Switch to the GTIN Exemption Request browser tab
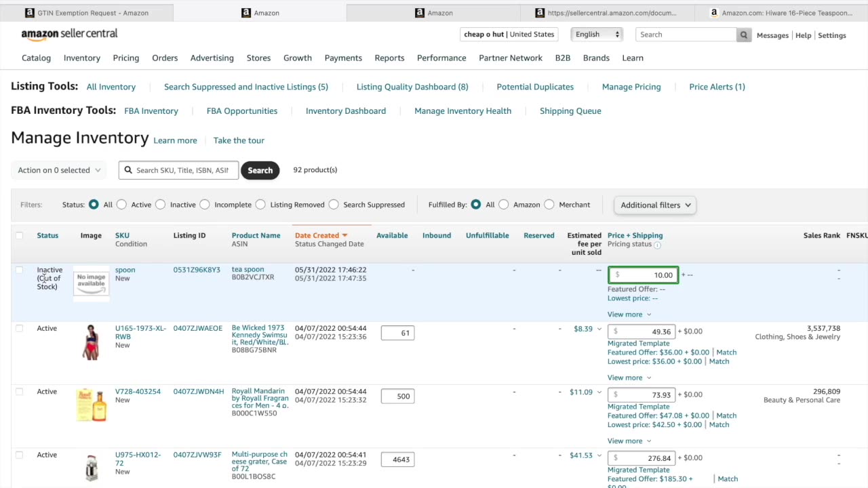Viewport: 868px width, 488px height. click(87, 13)
